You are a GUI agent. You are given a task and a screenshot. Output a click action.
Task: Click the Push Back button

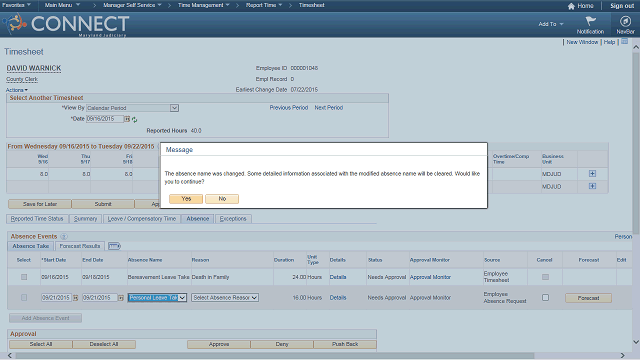point(345,344)
